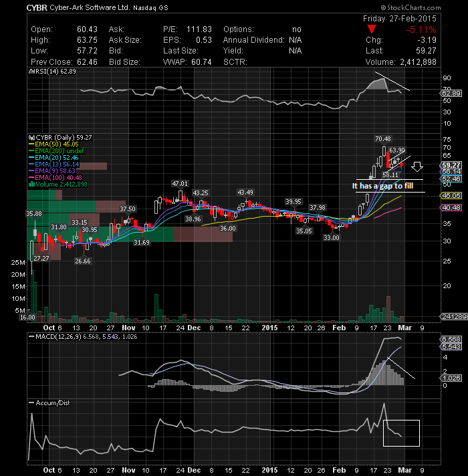468x476 pixels.
Task: Click the 6.568 MACD axis tag
Action: coord(451,339)
